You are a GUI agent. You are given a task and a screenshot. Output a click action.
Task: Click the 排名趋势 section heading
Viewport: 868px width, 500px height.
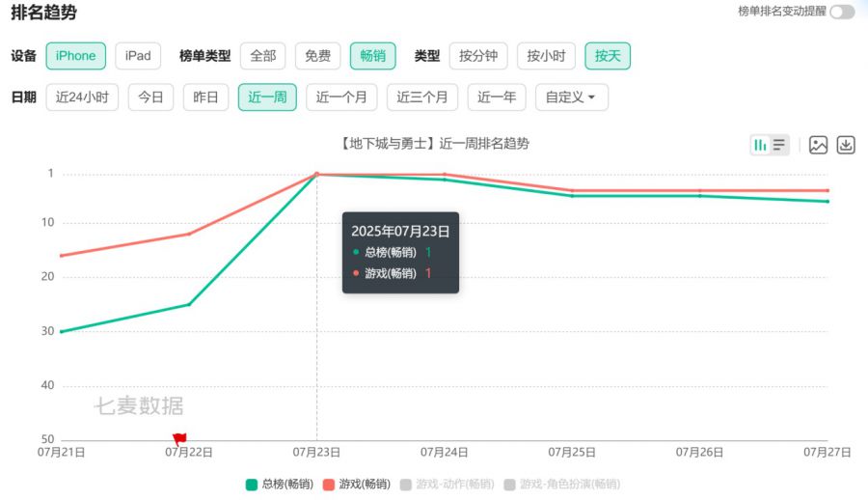tap(43, 13)
